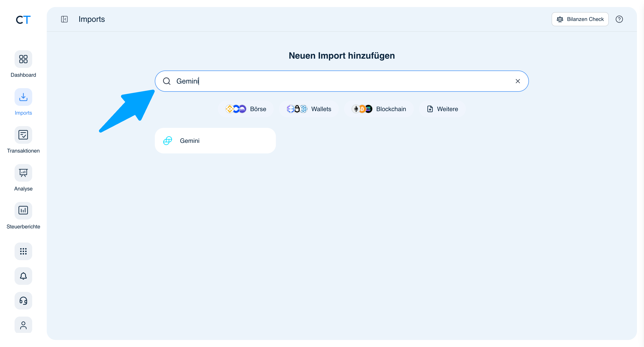644x347 pixels.
Task: Click the help question mark icon
Action: [x=619, y=19]
